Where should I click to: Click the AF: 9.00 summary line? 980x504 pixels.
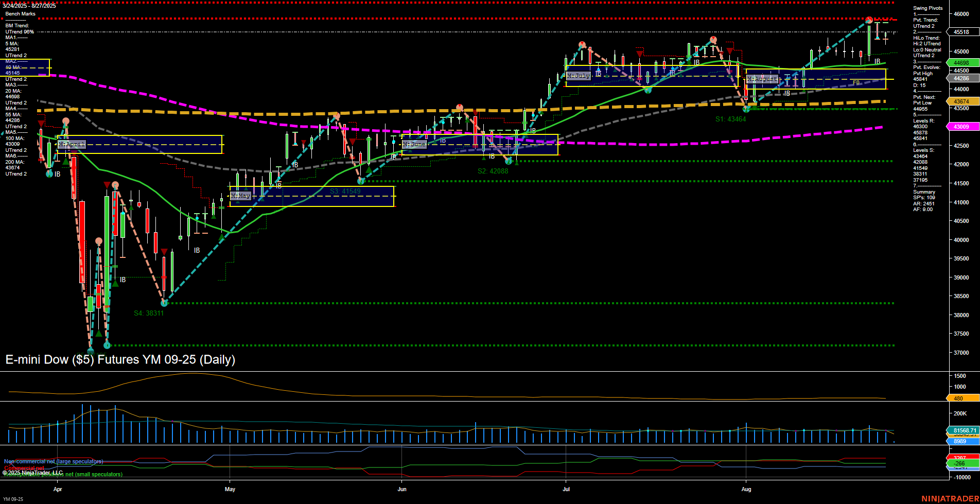tap(923, 210)
